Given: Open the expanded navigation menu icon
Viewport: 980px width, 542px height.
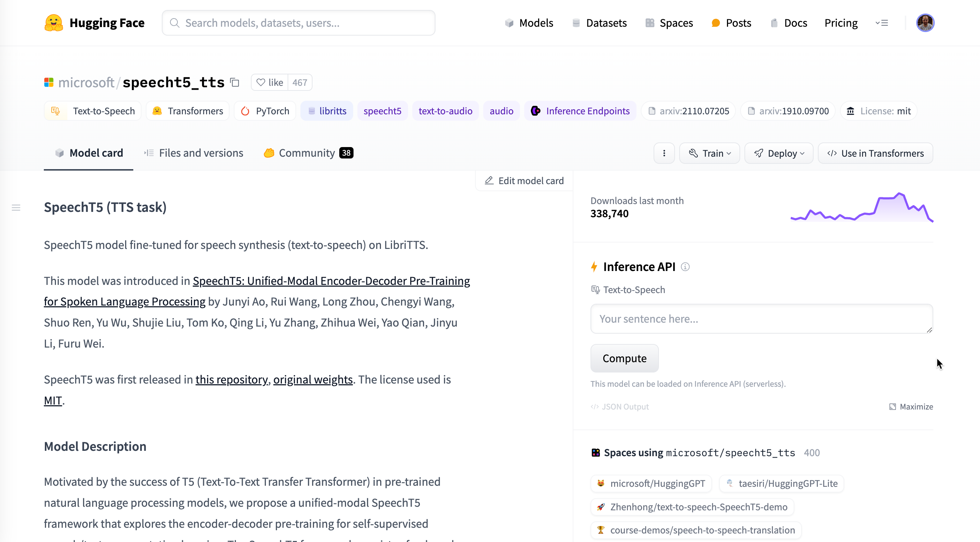Looking at the screenshot, I should coord(882,23).
